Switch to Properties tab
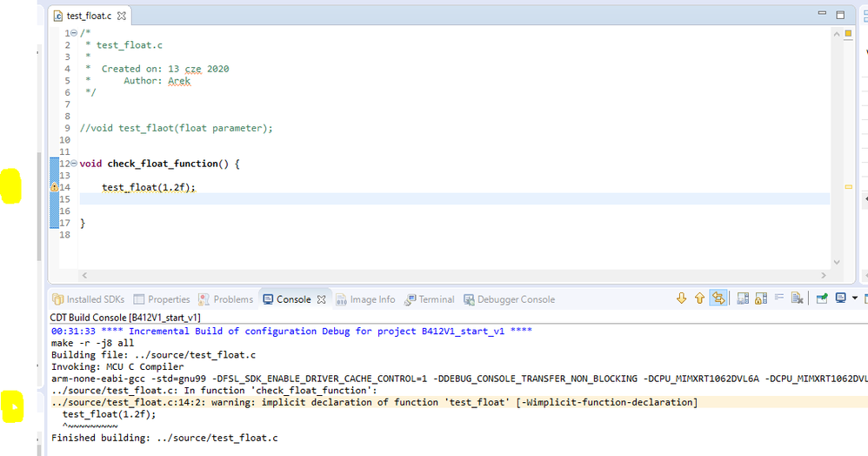Viewport: 868px width, 456px height. click(162, 299)
